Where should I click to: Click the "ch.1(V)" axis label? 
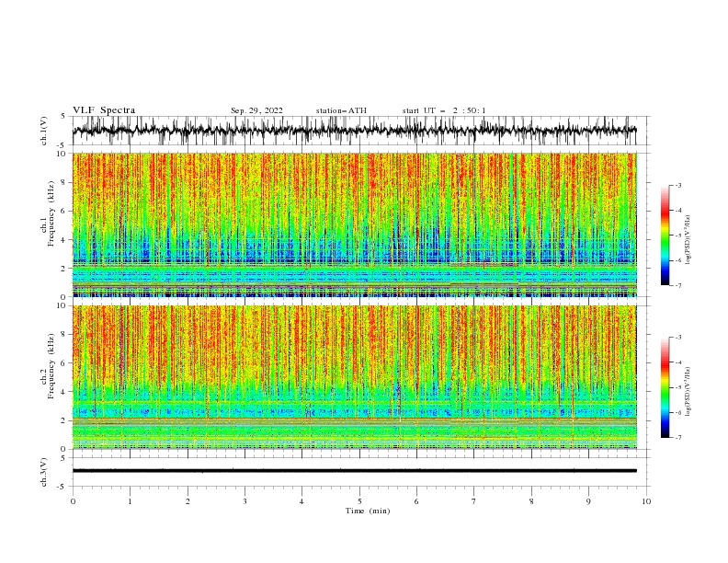44,131
